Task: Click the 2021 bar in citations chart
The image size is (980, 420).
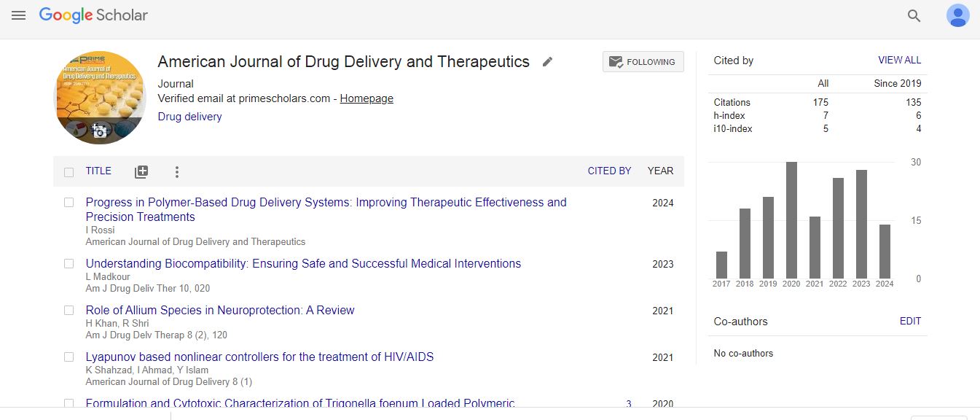Action: [815, 248]
